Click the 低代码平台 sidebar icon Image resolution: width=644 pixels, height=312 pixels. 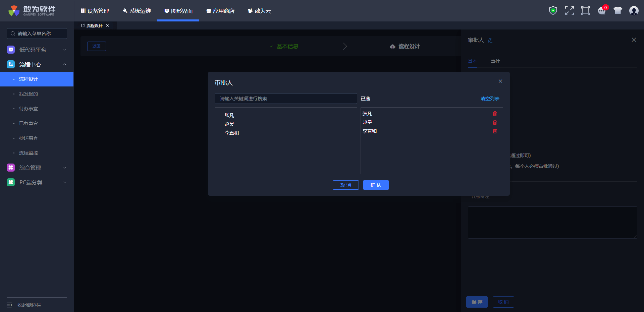click(x=11, y=50)
